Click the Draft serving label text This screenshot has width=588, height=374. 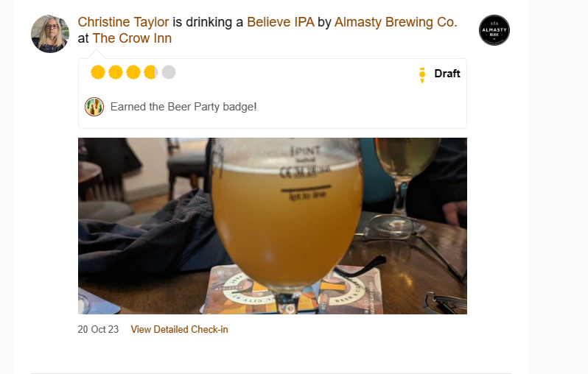(x=447, y=74)
